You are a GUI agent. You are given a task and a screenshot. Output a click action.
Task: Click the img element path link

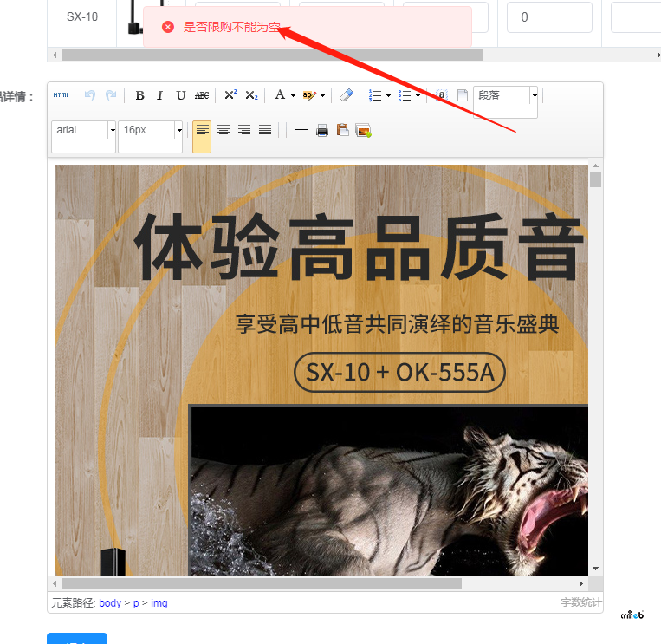click(159, 603)
